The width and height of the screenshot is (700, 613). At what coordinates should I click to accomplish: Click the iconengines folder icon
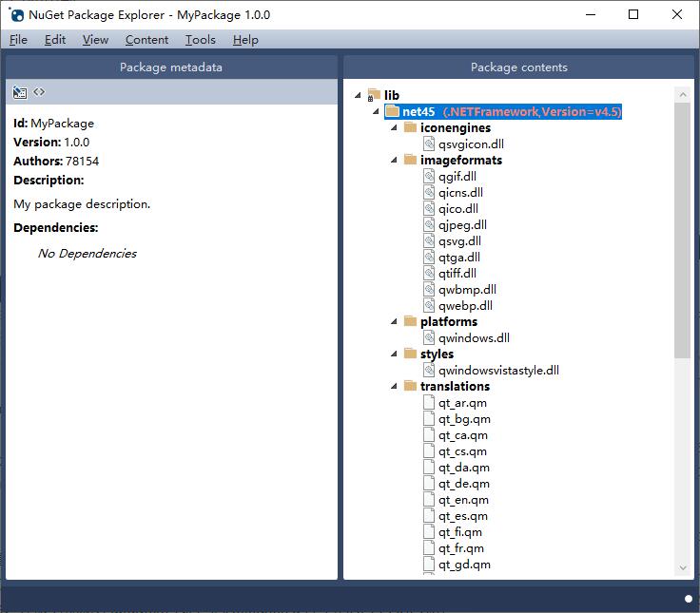(x=410, y=127)
